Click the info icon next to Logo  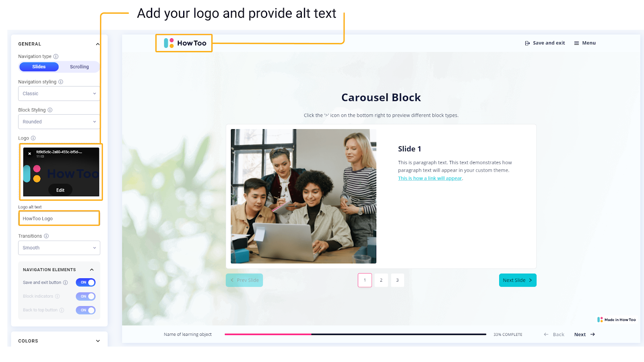click(33, 138)
